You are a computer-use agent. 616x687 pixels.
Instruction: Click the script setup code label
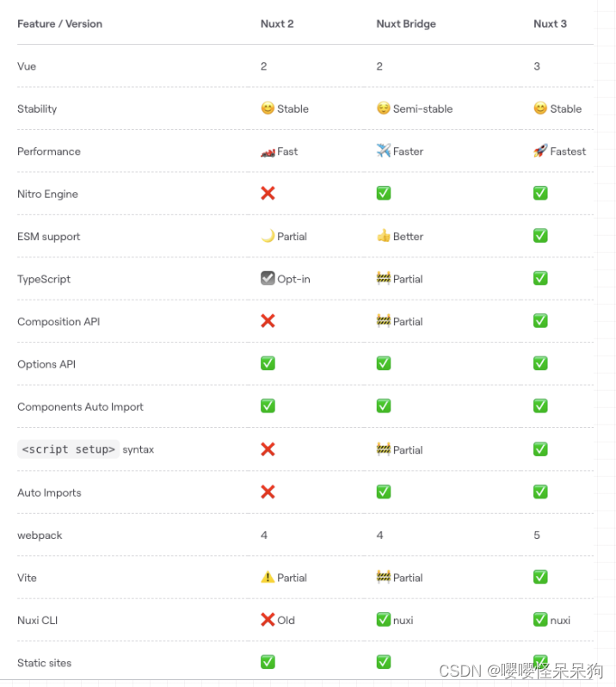pyautogui.click(x=69, y=449)
